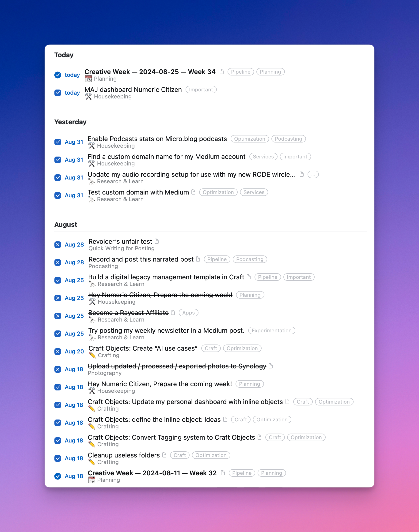This screenshot has width=419, height=532.
Task: Click the Pipeline tag on Creative Week 34
Action: pyautogui.click(x=240, y=72)
